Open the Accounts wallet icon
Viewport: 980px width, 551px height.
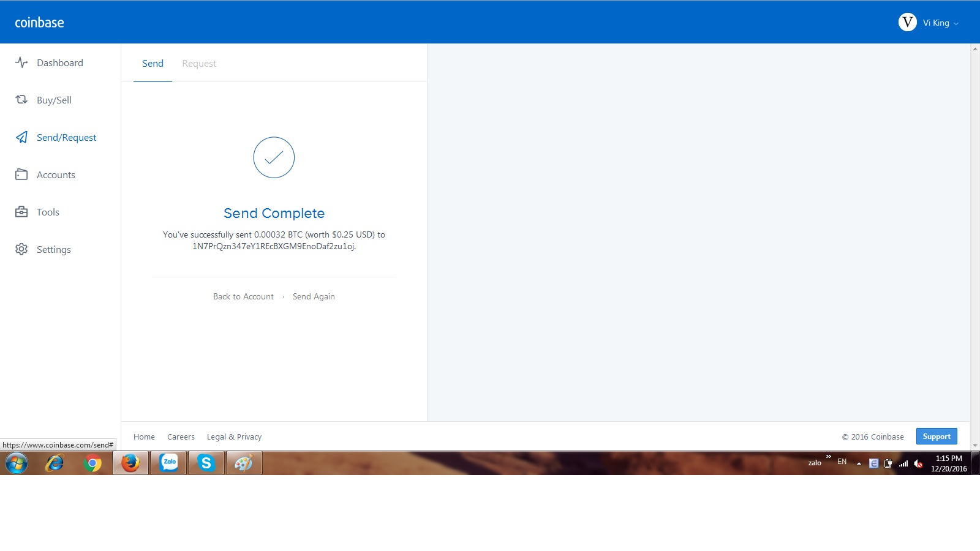21,174
